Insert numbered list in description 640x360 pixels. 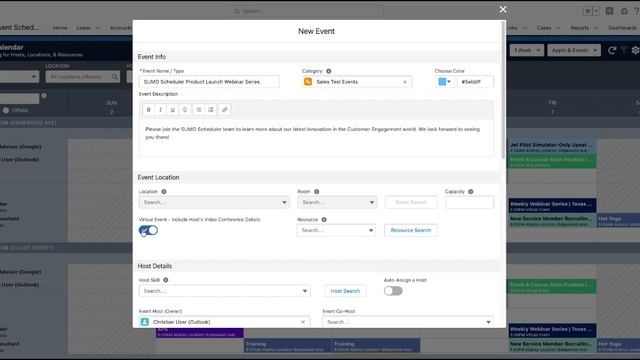(211, 109)
